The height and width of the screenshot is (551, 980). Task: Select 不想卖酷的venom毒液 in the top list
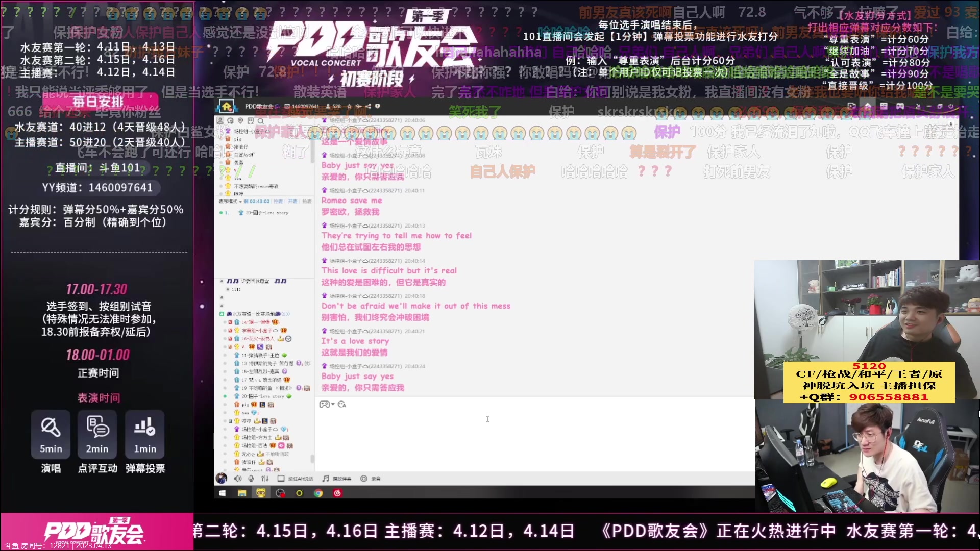(x=256, y=186)
